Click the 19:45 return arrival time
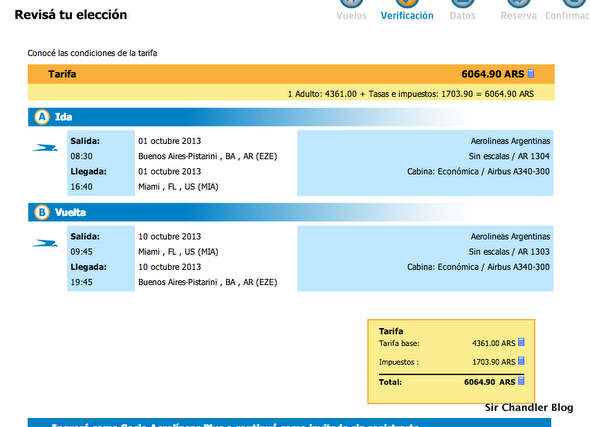The width and height of the screenshot is (590, 427). [81, 282]
